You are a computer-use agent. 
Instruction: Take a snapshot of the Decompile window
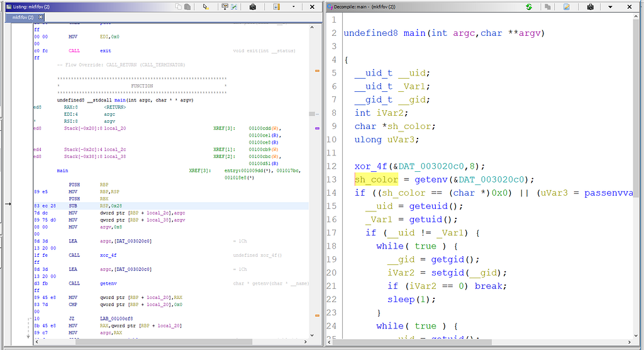tap(591, 6)
